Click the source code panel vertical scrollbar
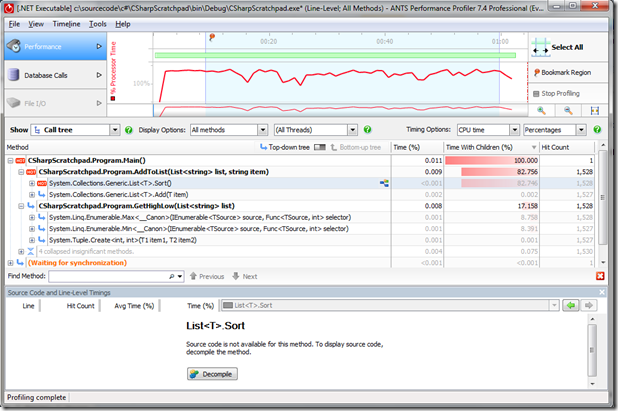618x411 pixels. tap(592, 351)
